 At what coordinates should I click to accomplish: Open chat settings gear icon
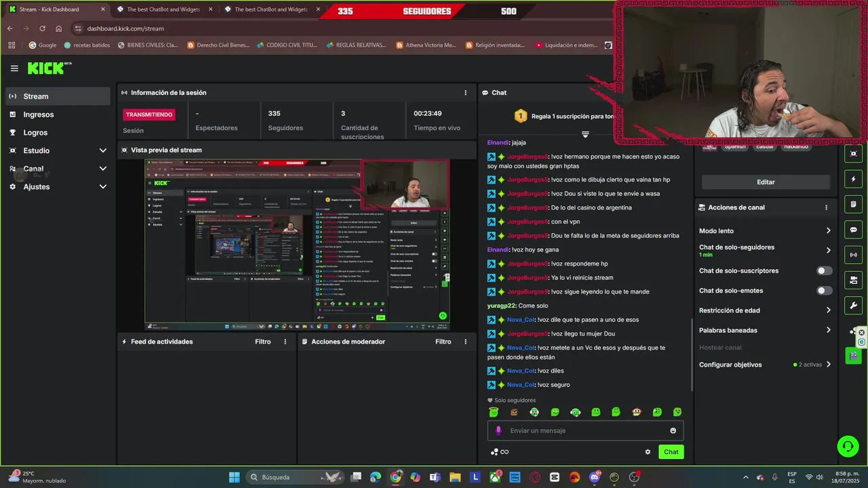(x=648, y=452)
